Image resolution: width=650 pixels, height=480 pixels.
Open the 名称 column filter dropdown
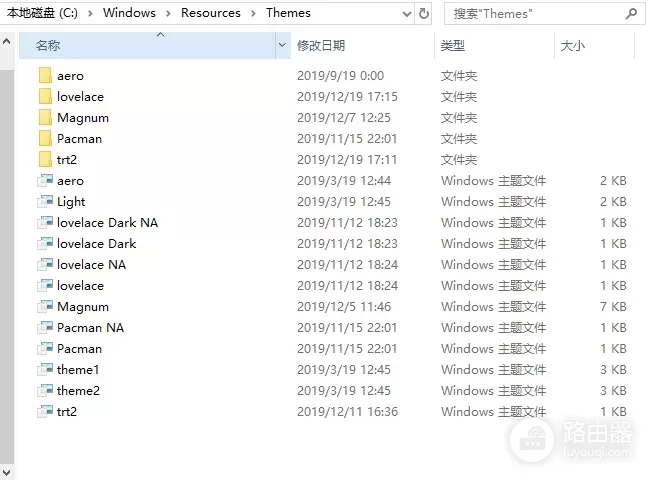282,45
